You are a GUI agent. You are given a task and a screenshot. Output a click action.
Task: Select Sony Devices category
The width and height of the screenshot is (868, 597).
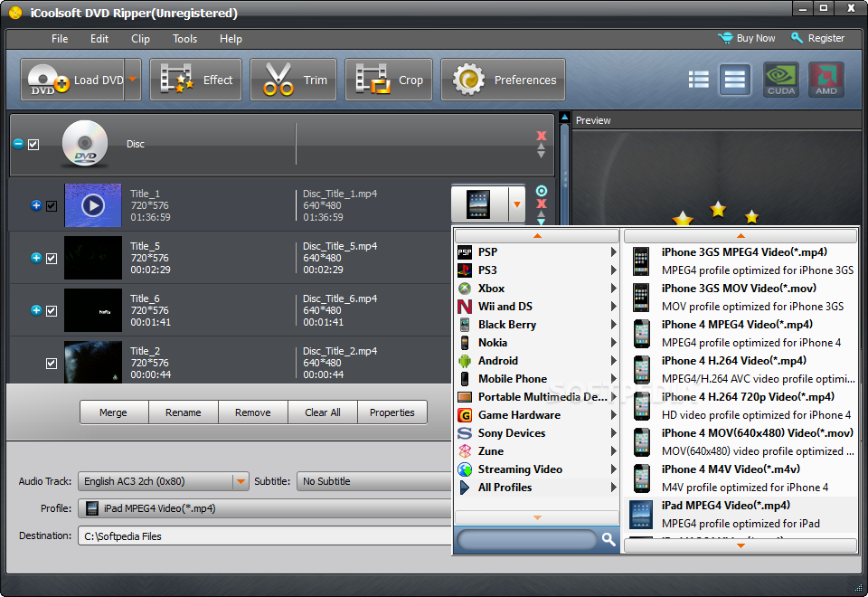tap(536, 433)
